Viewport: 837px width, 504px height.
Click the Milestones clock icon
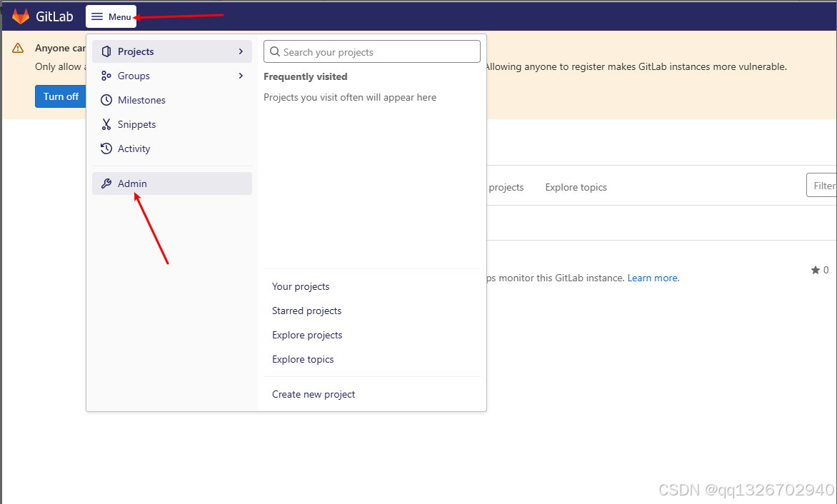coord(106,100)
